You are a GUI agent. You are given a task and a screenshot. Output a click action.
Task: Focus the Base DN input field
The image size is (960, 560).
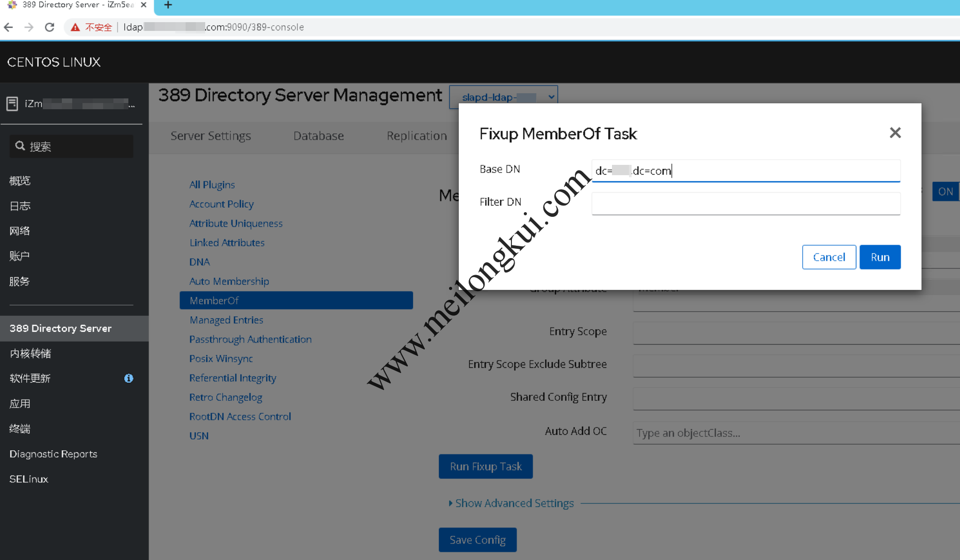pos(746,171)
